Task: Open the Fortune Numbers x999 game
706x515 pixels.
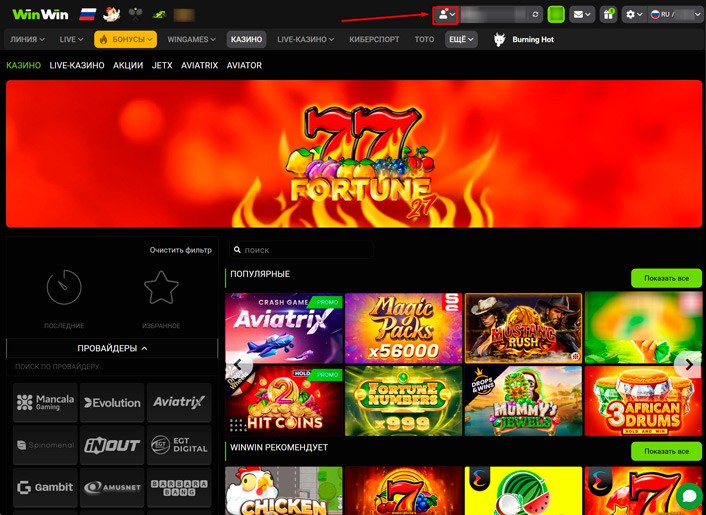Action: tap(403, 401)
